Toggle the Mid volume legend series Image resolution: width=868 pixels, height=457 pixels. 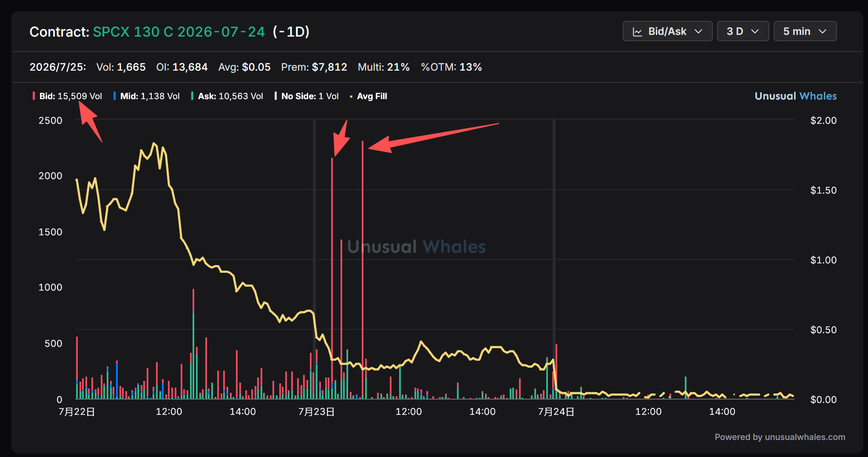tap(147, 96)
